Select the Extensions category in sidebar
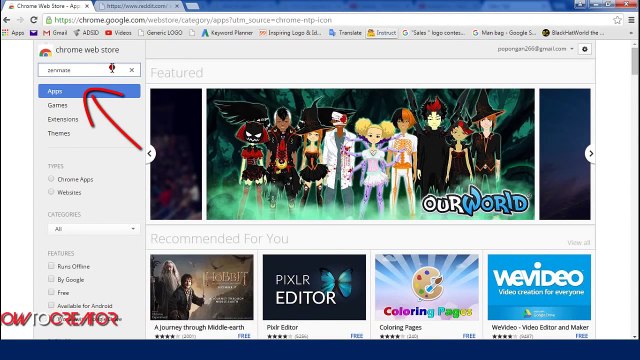 tap(63, 119)
